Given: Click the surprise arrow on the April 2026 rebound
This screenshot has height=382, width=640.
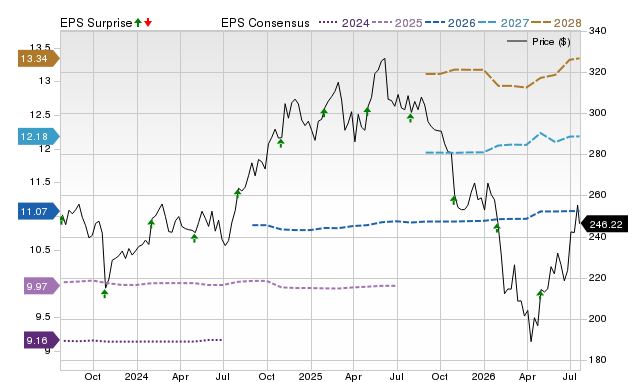Looking at the screenshot, I should 540,294.
